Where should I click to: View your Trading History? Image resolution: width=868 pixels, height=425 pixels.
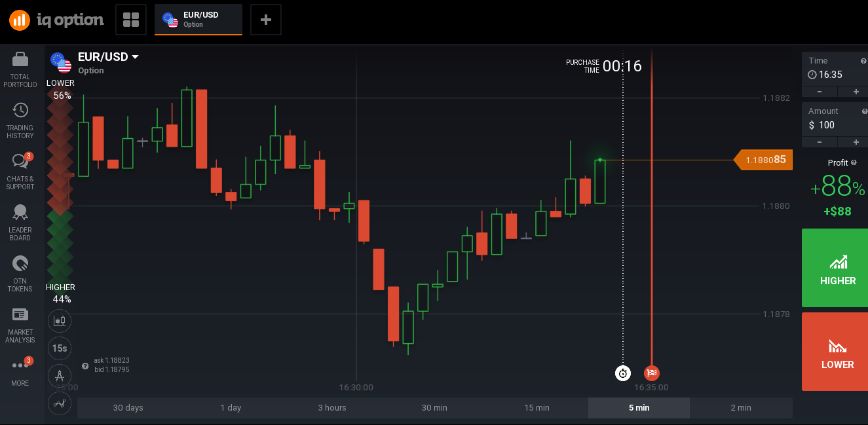pyautogui.click(x=20, y=119)
